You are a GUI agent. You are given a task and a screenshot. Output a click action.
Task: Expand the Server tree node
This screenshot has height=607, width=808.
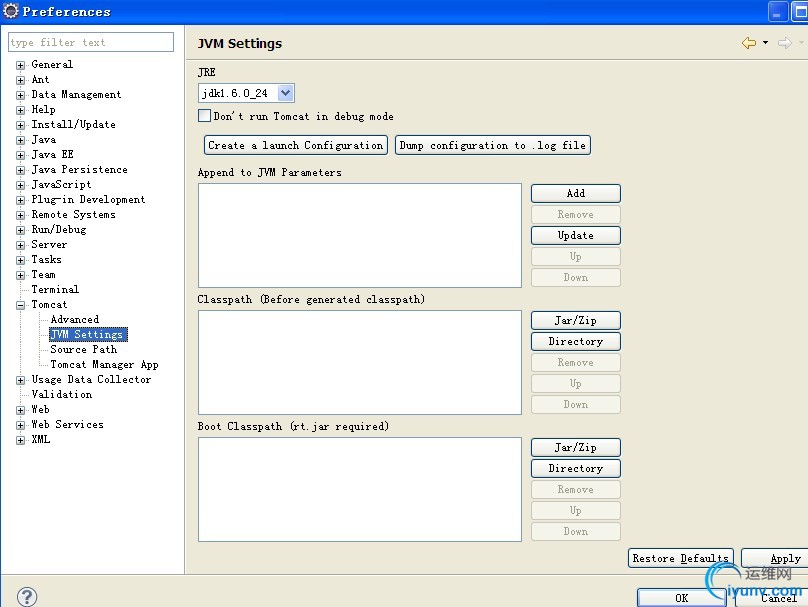pyautogui.click(x=21, y=245)
